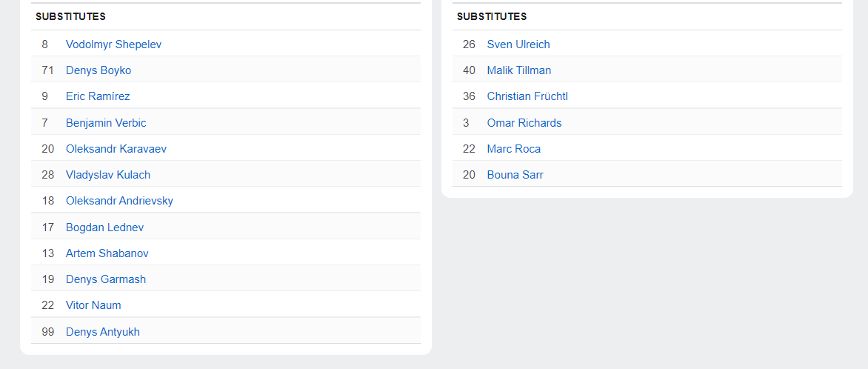This screenshot has height=369, width=868.
Task: Select Eric Ramírez from substitutes
Action: point(98,96)
